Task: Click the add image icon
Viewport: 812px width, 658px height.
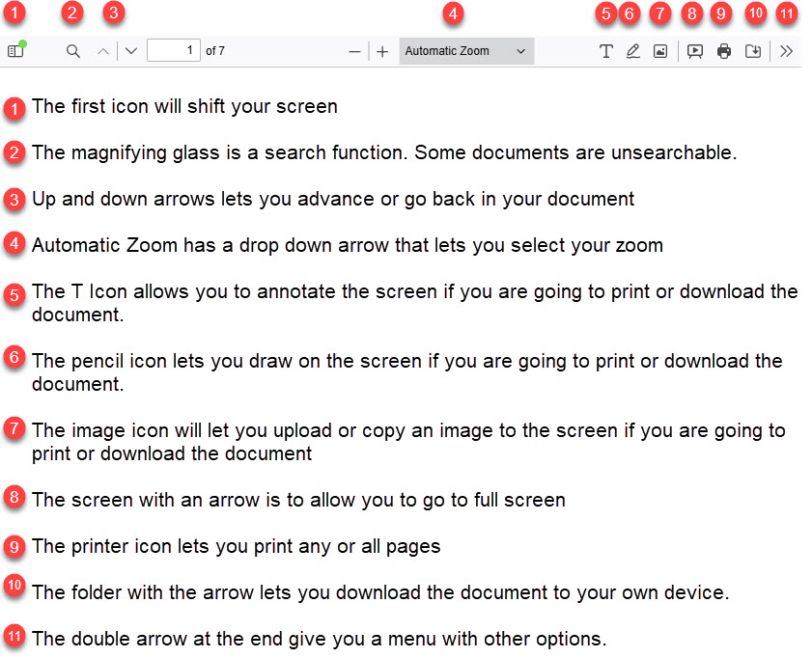Action: (x=660, y=52)
